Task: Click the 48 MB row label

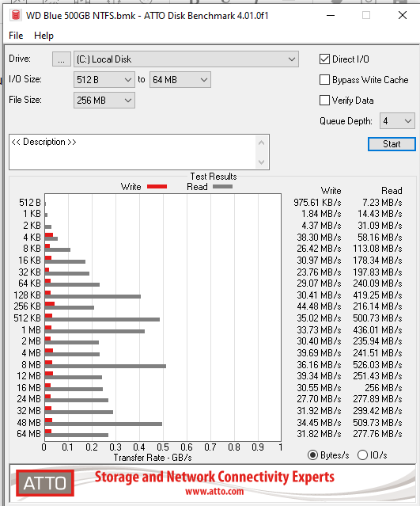Action: (29, 422)
